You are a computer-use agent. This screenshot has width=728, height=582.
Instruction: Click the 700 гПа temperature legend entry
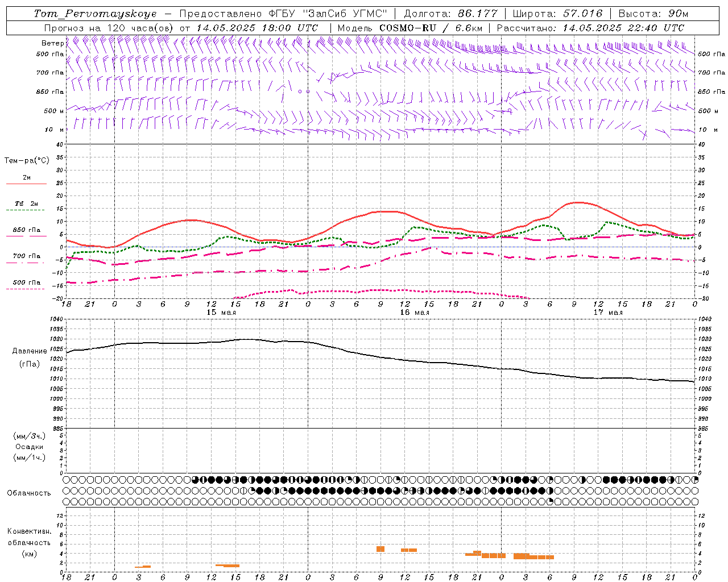tap(26, 256)
